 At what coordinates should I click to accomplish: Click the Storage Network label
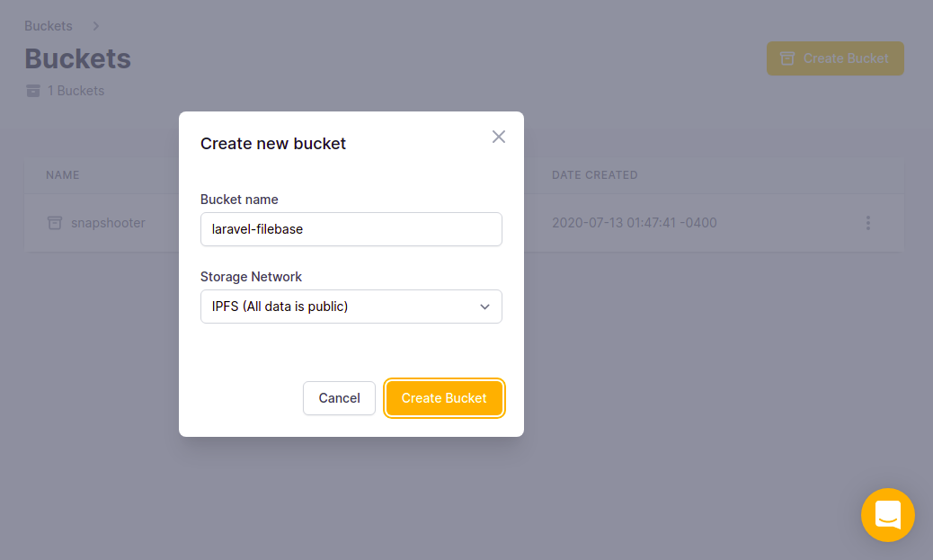click(251, 277)
